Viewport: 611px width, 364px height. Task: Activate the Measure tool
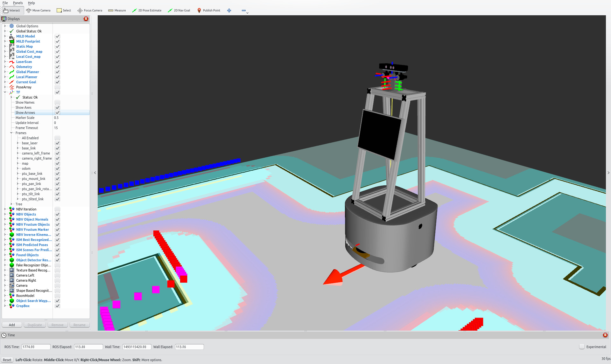coord(117,10)
